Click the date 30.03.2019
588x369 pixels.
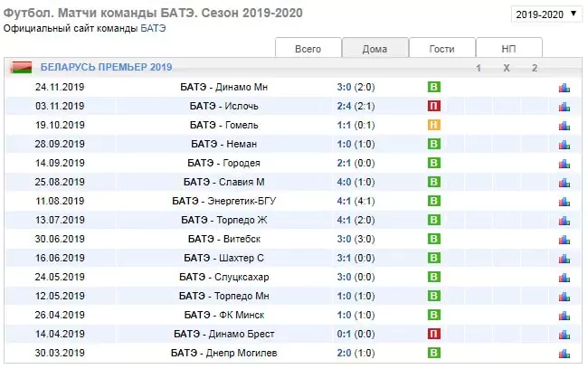point(60,353)
